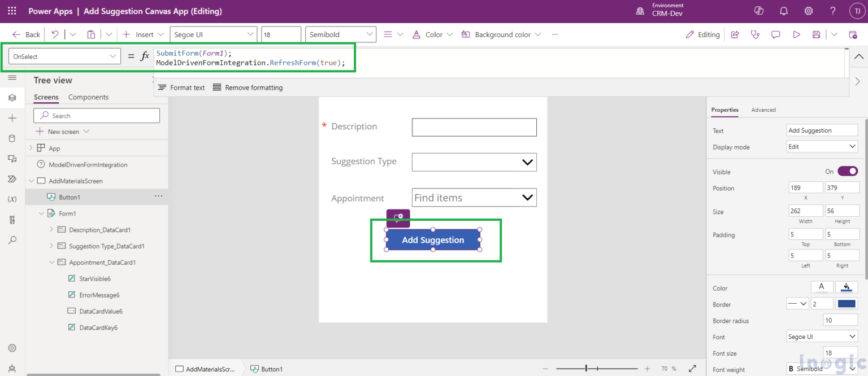Open the Power Automate panel

click(12, 179)
